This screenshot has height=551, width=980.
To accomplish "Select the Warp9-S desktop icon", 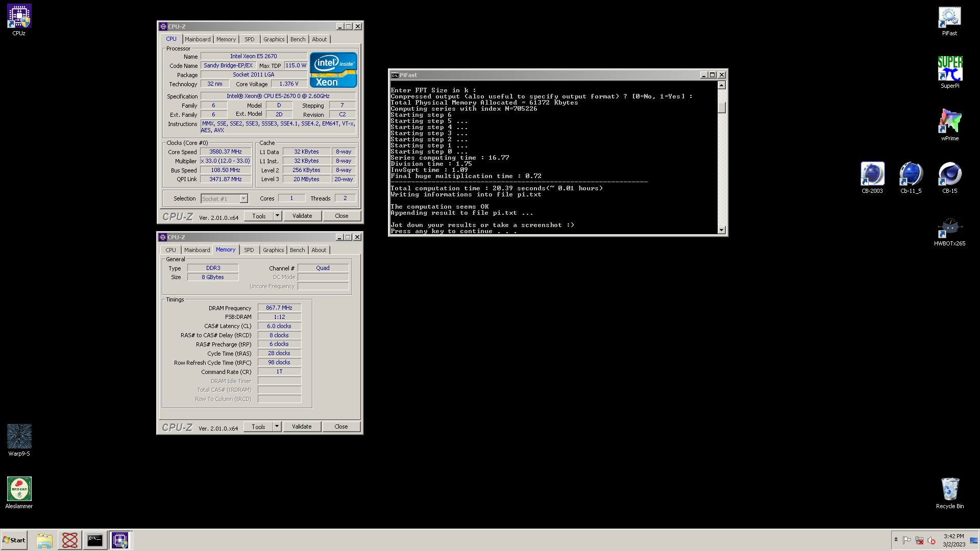I will 19,440.
